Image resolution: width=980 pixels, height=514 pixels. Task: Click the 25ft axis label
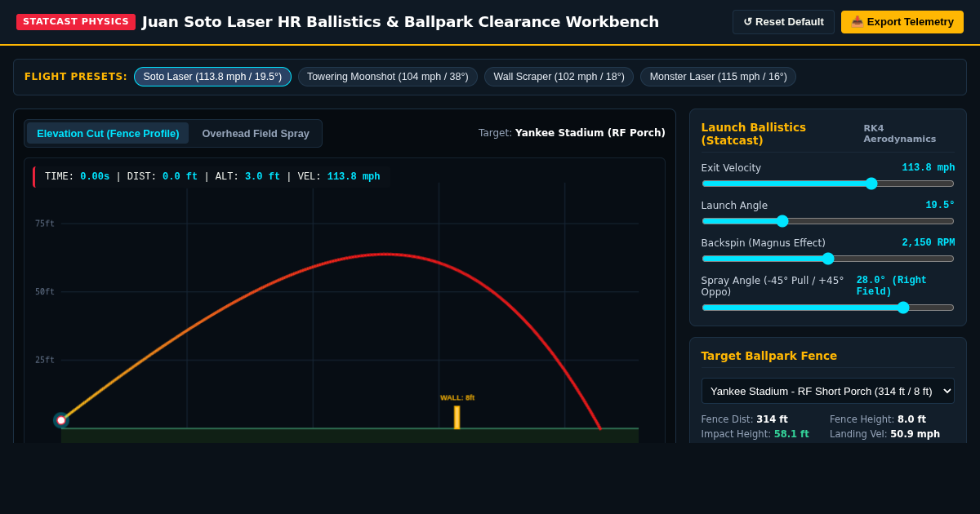(x=45, y=360)
